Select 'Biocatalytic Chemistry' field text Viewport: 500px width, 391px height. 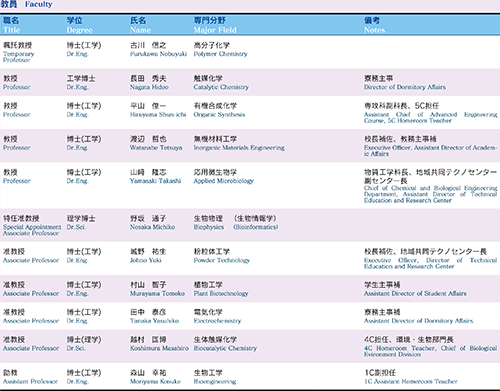(225, 348)
